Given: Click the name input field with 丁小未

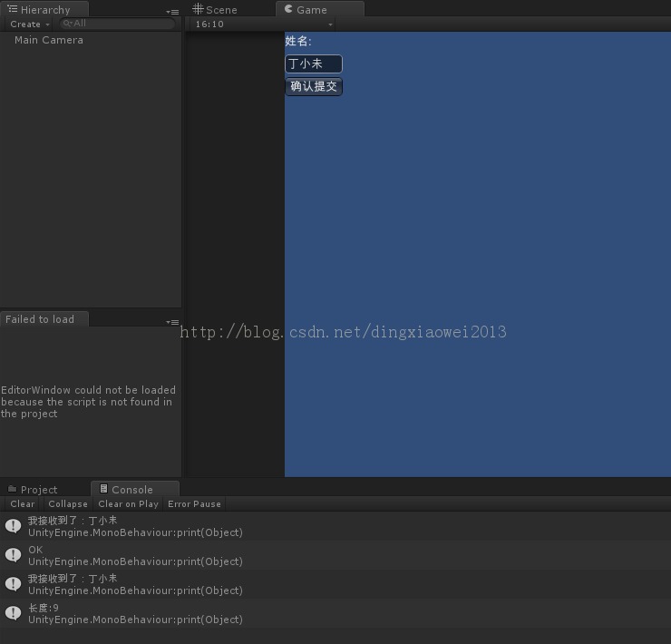Looking at the screenshot, I should [x=314, y=63].
